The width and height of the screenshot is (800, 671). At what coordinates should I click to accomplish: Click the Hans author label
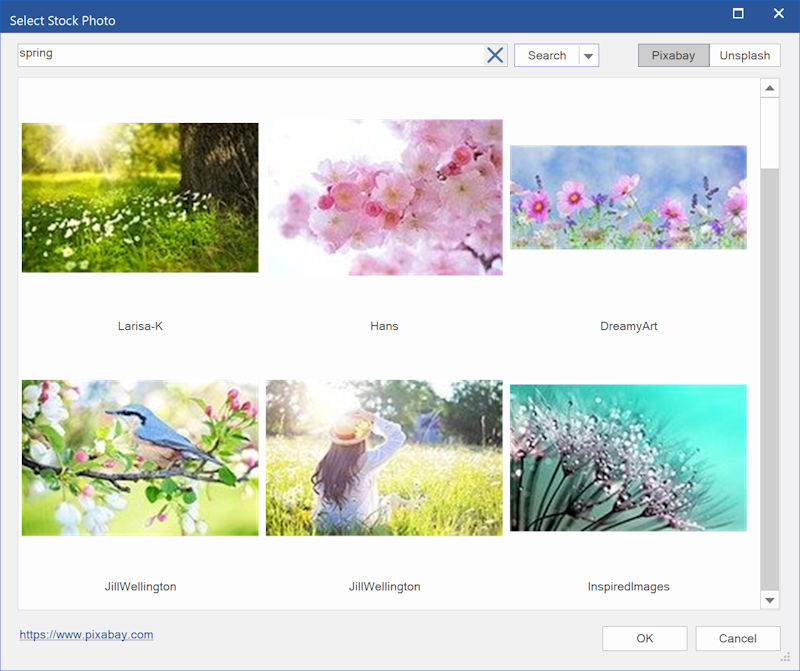point(384,326)
